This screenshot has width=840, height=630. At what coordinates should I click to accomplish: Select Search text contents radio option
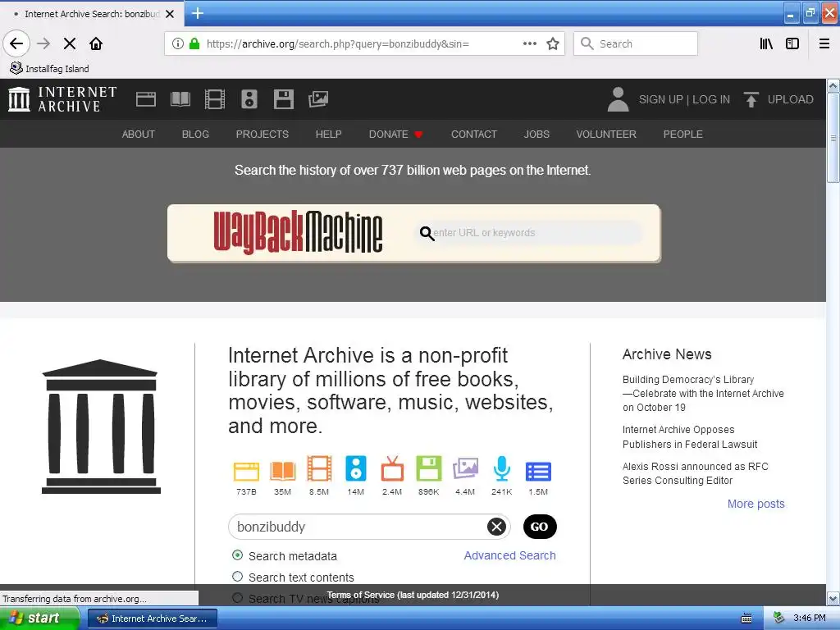237,577
